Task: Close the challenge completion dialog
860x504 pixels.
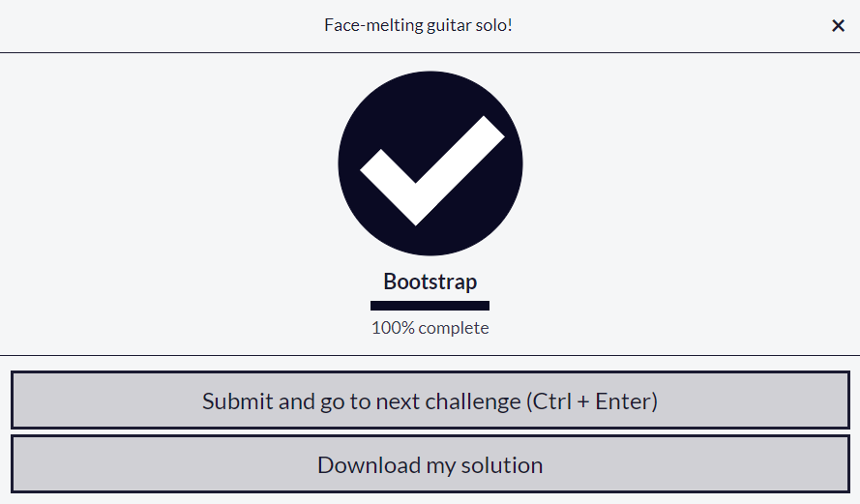Action: point(838,26)
